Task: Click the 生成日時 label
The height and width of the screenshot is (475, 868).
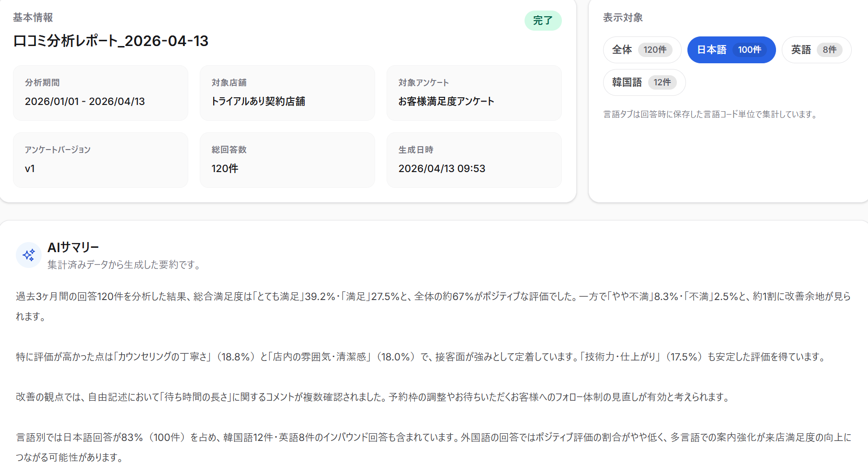Action: 416,150
